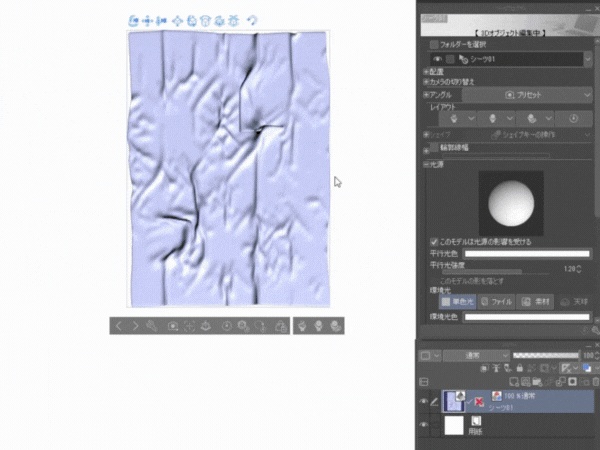600x450 pixels.
Task: Click the last layout icon in the small launcher bar
Action: [x=335, y=326]
